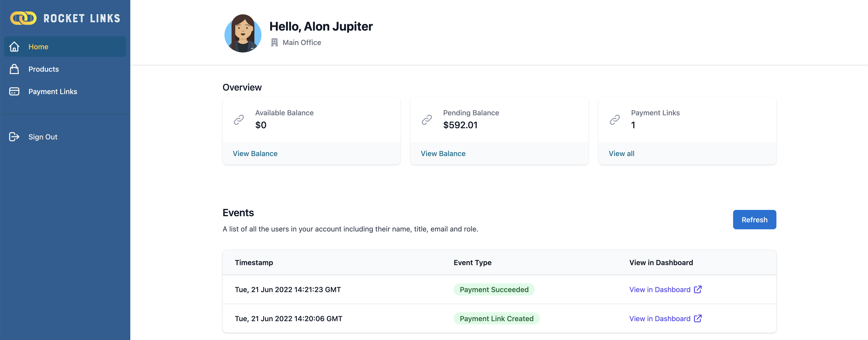Refresh the Events list

(754, 220)
